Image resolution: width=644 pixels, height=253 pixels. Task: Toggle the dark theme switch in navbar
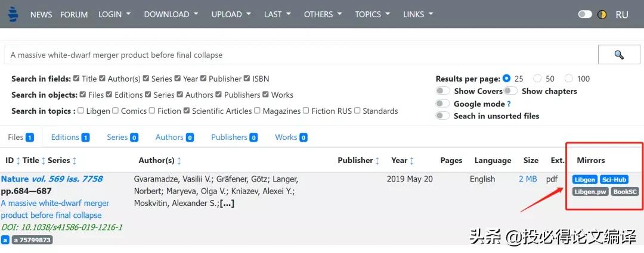click(x=585, y=14)
